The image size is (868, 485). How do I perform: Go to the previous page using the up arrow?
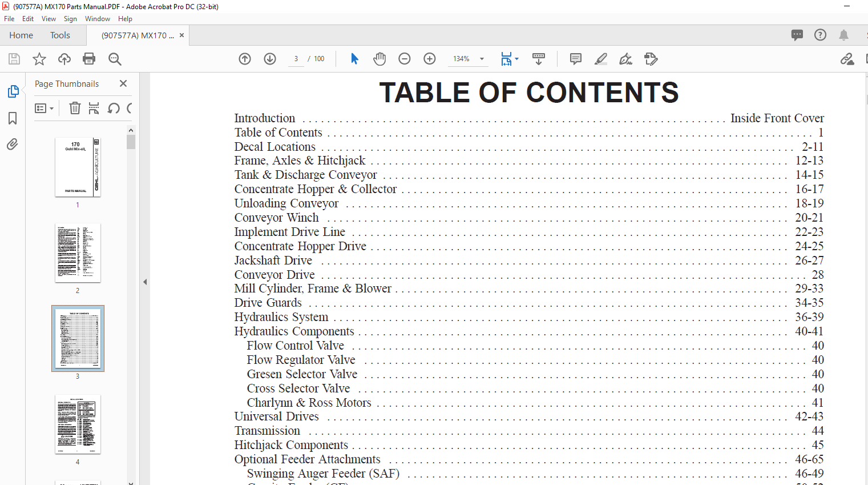[245, 59]
